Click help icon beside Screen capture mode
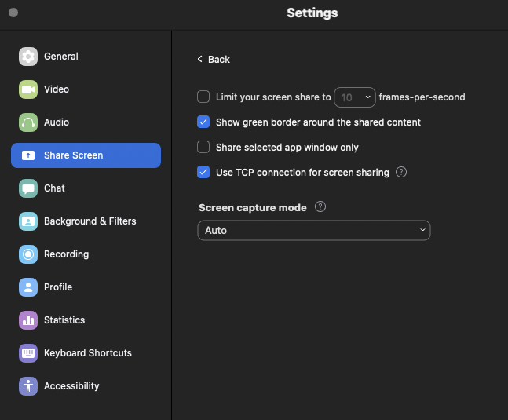Image resolution: width=508 pixels, height=420 pixels. click(x=320, y=206)
